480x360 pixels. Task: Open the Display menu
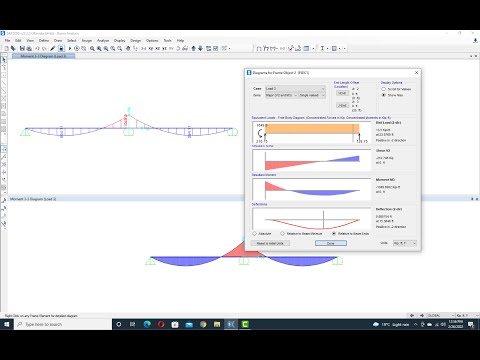pyautogui.click(x=119, y=40)
